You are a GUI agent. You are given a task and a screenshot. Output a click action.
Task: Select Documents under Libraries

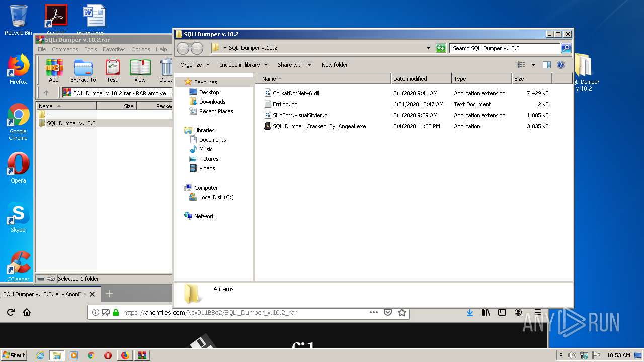click(212, 140)
